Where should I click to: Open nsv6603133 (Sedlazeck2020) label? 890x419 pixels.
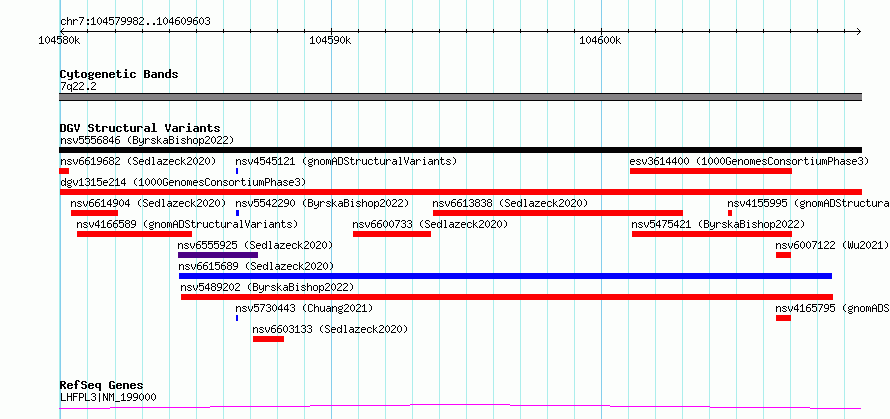point(330,329)
